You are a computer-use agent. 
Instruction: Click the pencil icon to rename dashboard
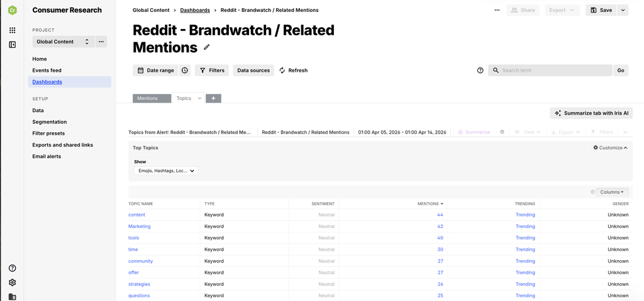coord(206,47)
